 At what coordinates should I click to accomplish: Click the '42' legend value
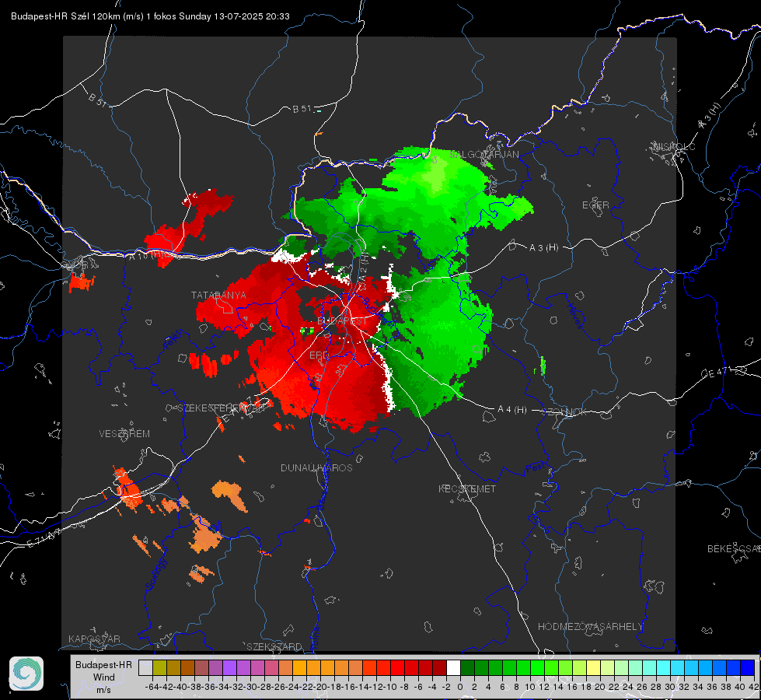tap(754, 687)
